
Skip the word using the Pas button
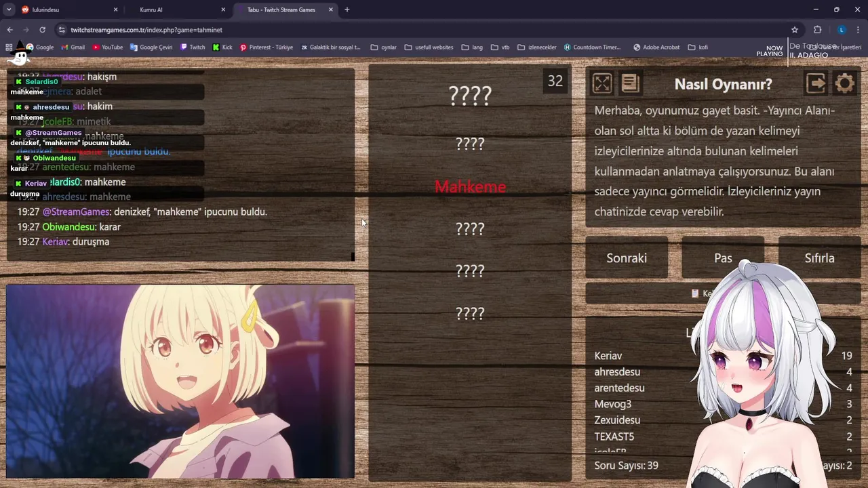tap(723, 258)
